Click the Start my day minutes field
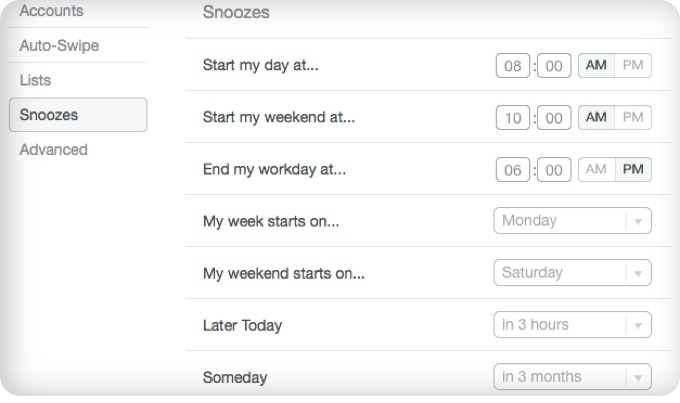 (554, 67)
